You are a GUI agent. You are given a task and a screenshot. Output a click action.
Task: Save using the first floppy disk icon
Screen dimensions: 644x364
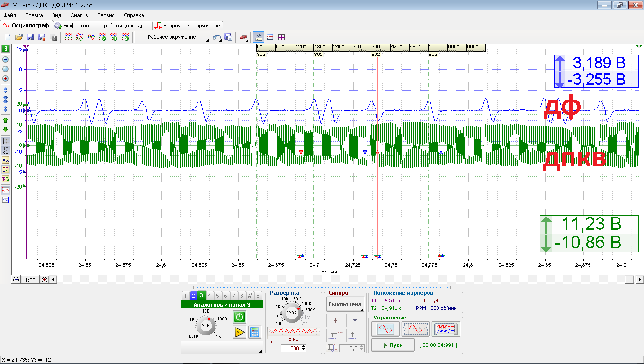pyautogui.click(x=30, y=37)
